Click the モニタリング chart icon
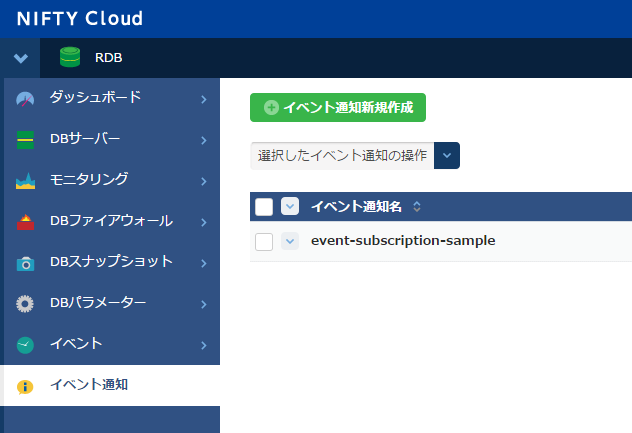 click(25, 181)
